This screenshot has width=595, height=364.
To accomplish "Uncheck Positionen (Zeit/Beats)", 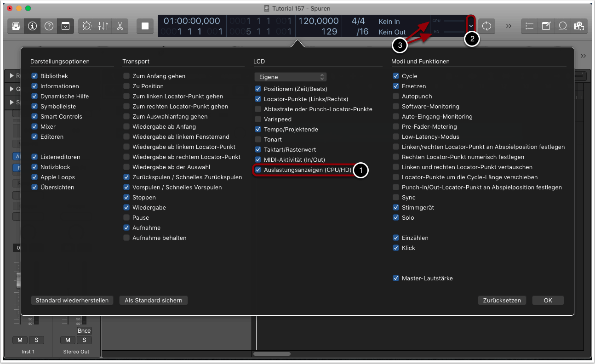I will pos(258,89).
